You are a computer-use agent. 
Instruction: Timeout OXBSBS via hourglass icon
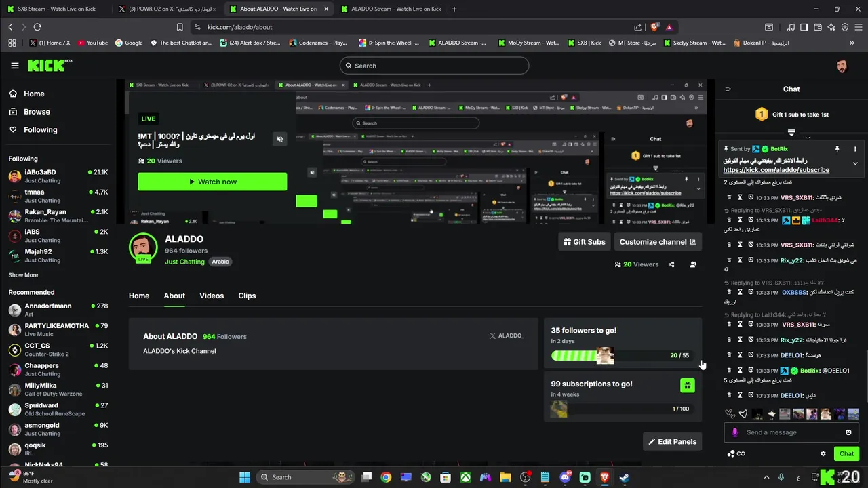(740, 293)
